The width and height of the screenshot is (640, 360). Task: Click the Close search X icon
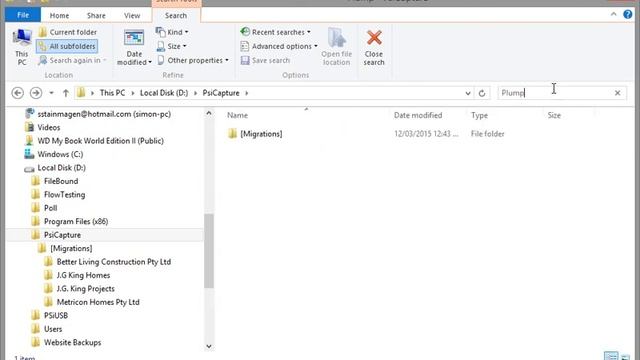374,38
